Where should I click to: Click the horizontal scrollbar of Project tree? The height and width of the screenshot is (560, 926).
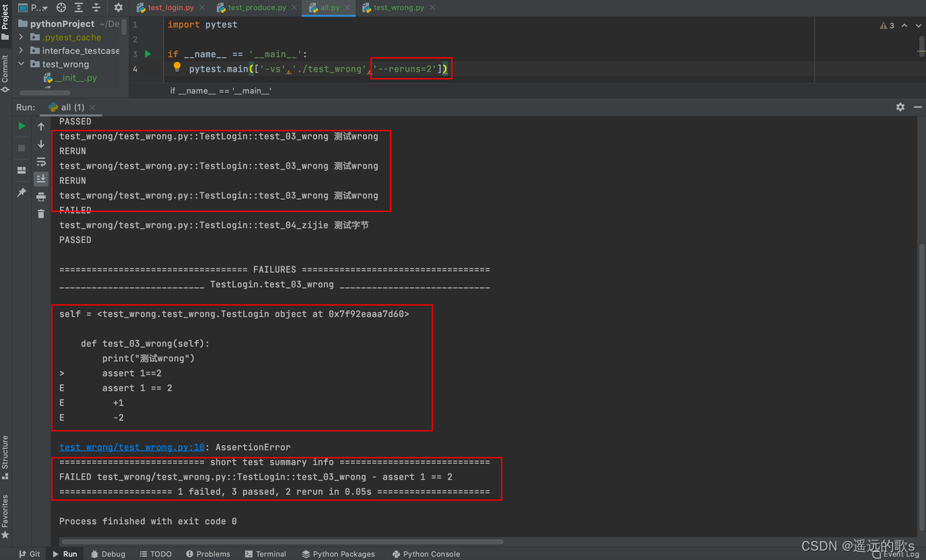(x=45, y=93)
